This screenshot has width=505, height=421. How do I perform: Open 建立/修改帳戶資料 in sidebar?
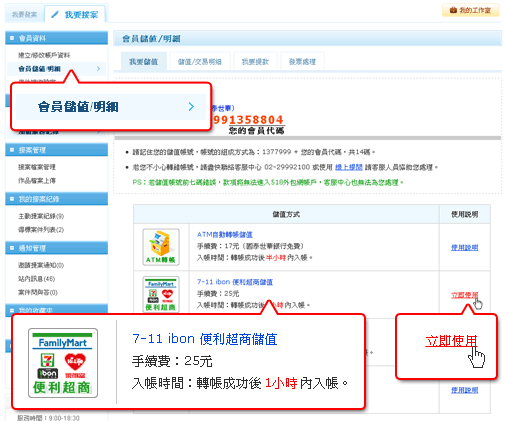44,55
